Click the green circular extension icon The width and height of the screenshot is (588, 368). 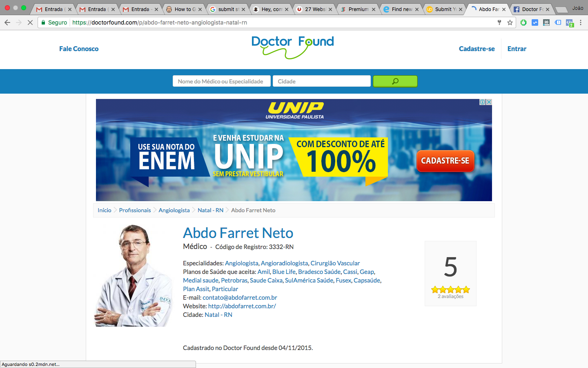coord(523,22)
